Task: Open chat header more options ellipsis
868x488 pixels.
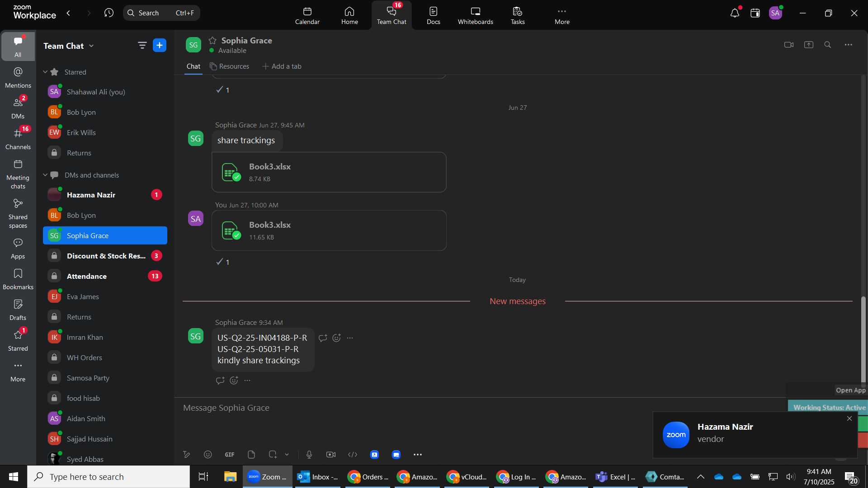Action: coord(849,45)
